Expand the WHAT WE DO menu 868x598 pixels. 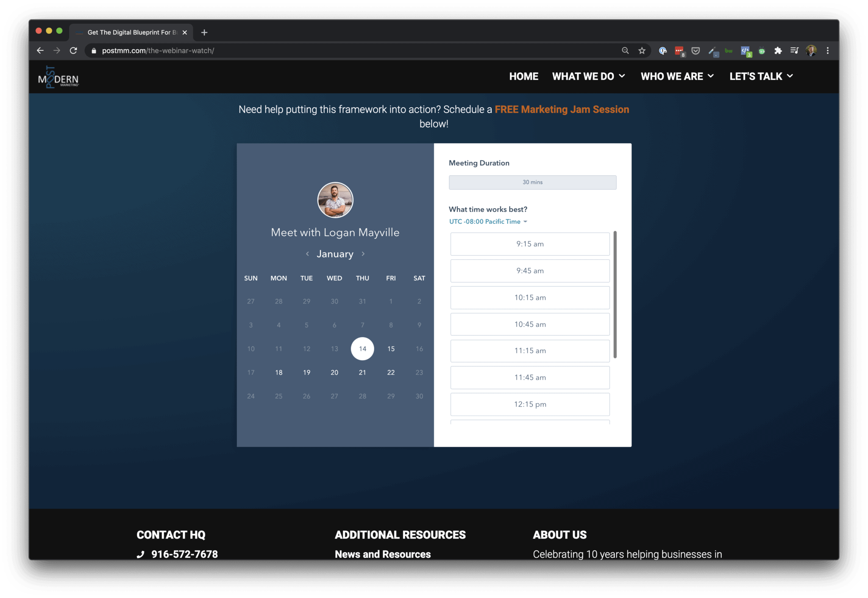pyautogui.click(x=588, y=76)
